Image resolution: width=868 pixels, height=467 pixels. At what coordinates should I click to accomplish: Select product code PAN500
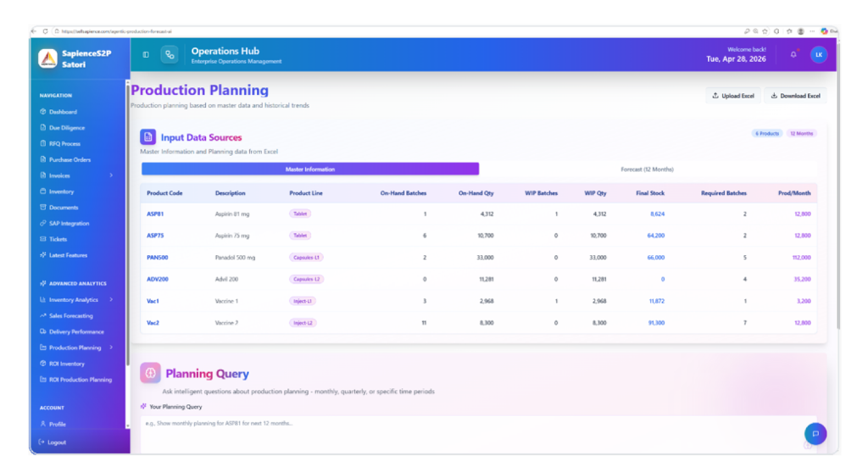coord(157,258)
